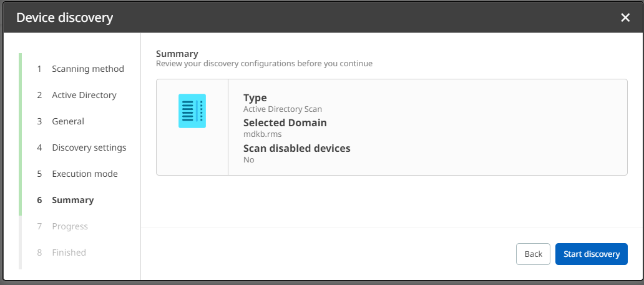Viewport: 644px width, 285px height.
Task: Select the 'Active Directory Scan' type value
Action: 282,109
